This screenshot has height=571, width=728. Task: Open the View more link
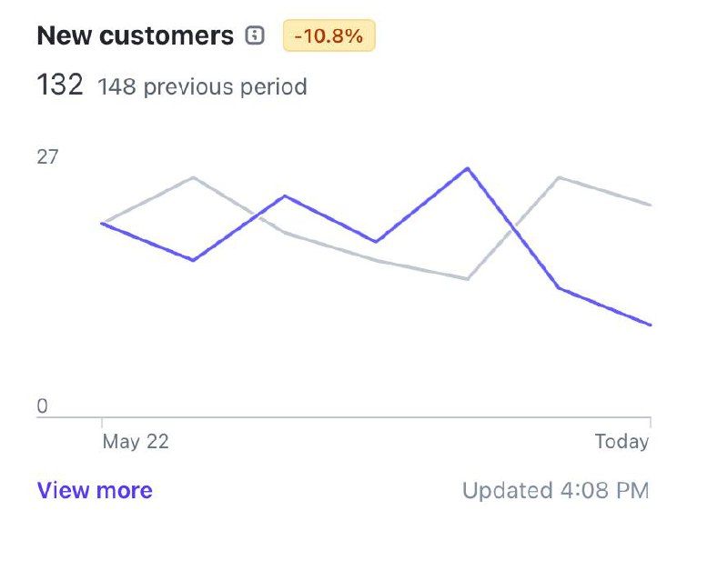95,491
